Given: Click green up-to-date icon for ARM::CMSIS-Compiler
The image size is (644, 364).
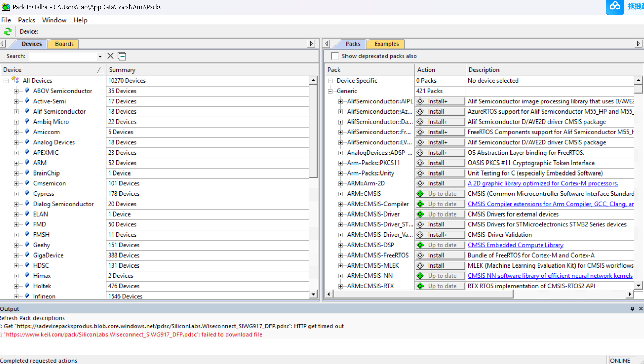Looking at the screenshot, I should [x=420, y=204].
